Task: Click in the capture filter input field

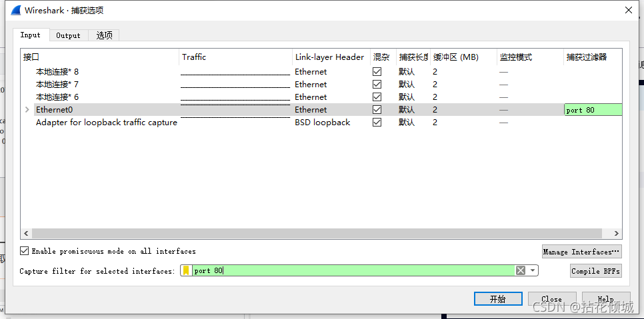Action: pos(353,270)
